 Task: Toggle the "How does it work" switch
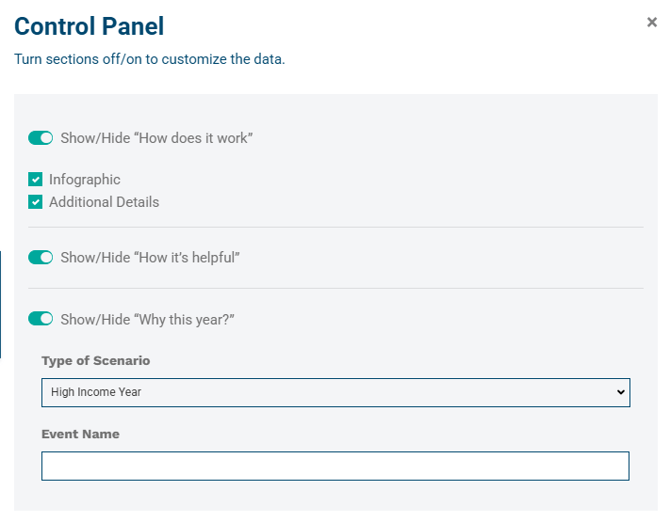(x=40, y=138)
